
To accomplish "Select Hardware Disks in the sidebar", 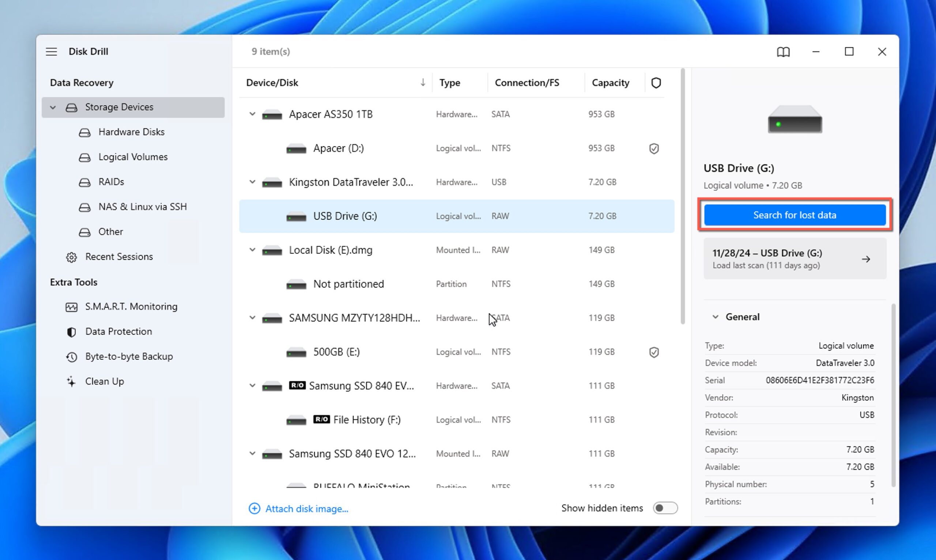I will tap(131, 132).
